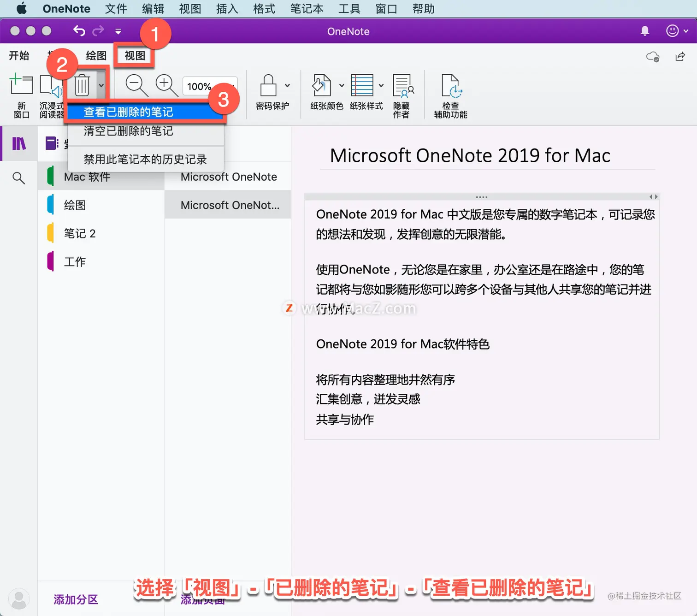Image resolution: width=697 pixels, height=616 pixels.
Task: Choose 清空已删除的笔记 from the dropdown
Action: click(146, 131)
